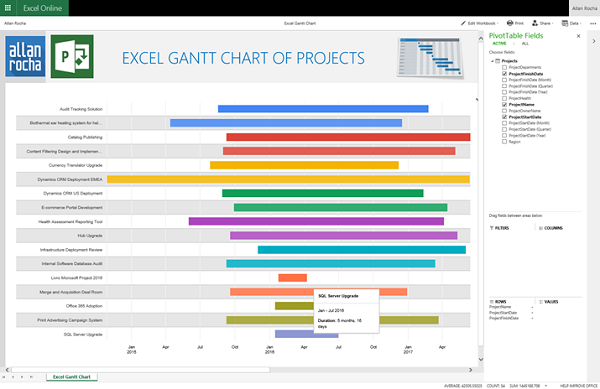This screenshot has height=389, width=600.
Task: Click the table icon of Data
Action: click(564, 23)
